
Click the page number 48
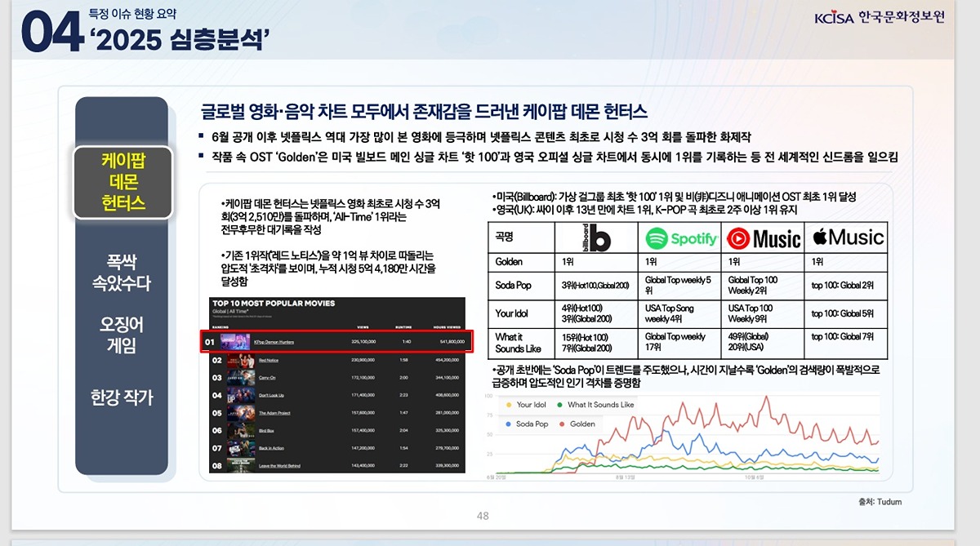[483, 516]
